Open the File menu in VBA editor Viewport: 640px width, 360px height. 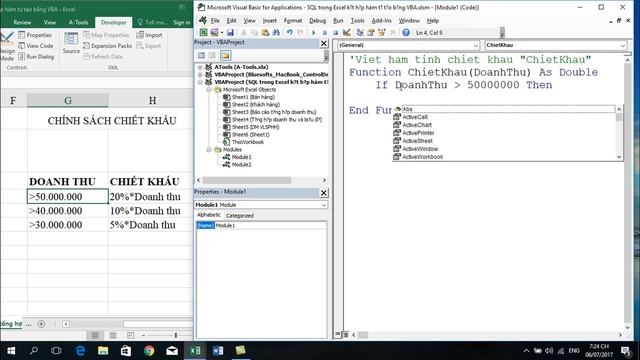215,20
